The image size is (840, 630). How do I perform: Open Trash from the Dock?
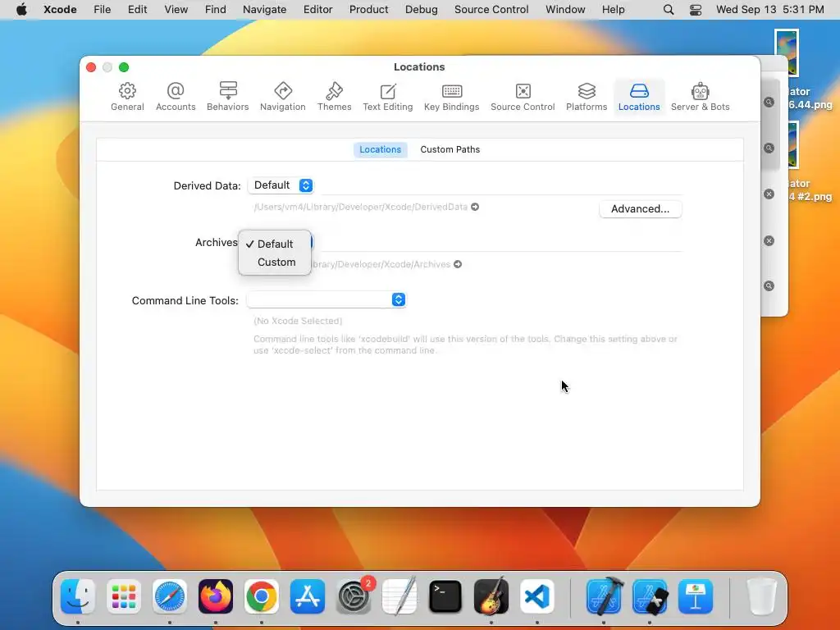(762, 596)
